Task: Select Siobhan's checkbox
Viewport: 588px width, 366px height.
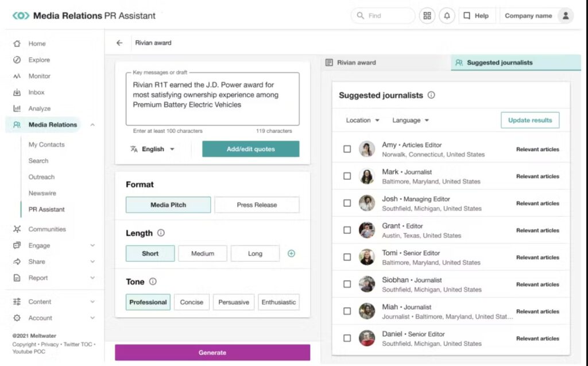Action: coord(347,284)
